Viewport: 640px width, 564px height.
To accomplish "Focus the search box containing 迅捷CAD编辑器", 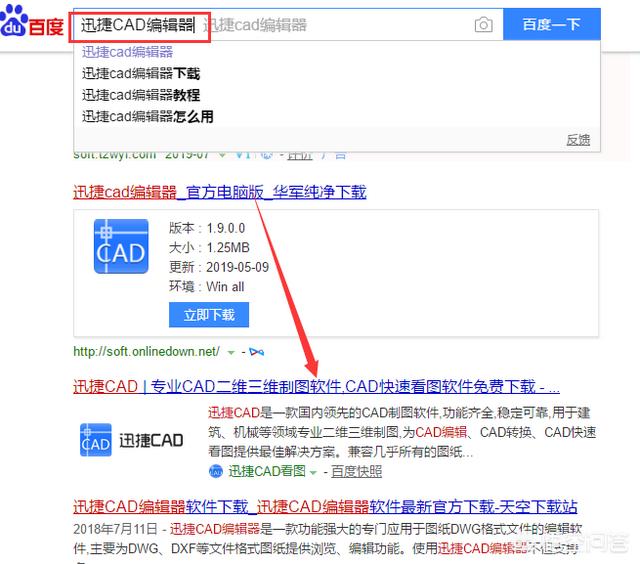I will point(287,25).
